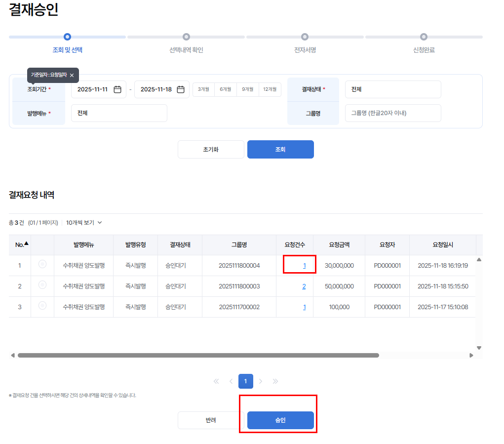Click the 조회 search button
This screenshot has width=504, height=444.
[280, 150]
